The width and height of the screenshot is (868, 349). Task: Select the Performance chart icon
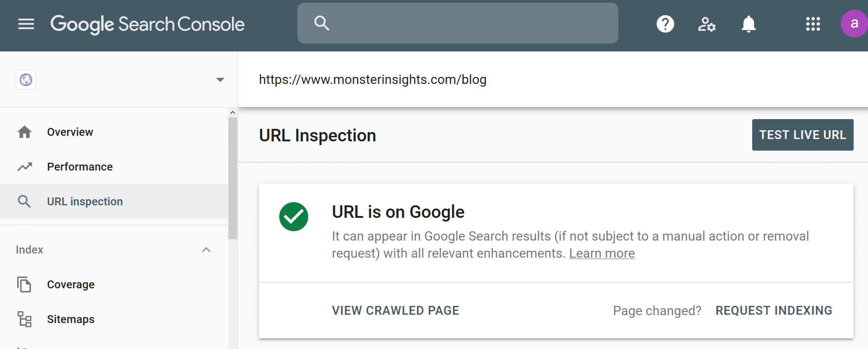(x=24, y=166)
